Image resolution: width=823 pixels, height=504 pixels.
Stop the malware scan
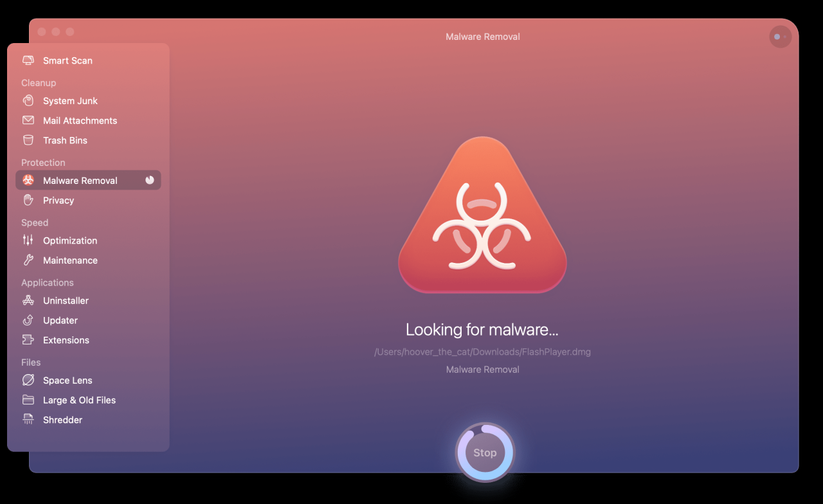[485, 453]
